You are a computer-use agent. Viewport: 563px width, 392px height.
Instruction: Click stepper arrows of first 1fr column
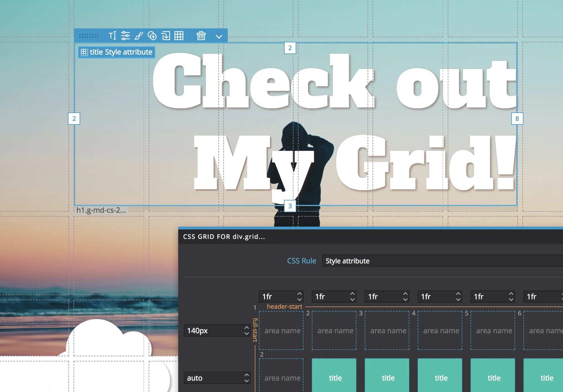[x=299, y=297]
